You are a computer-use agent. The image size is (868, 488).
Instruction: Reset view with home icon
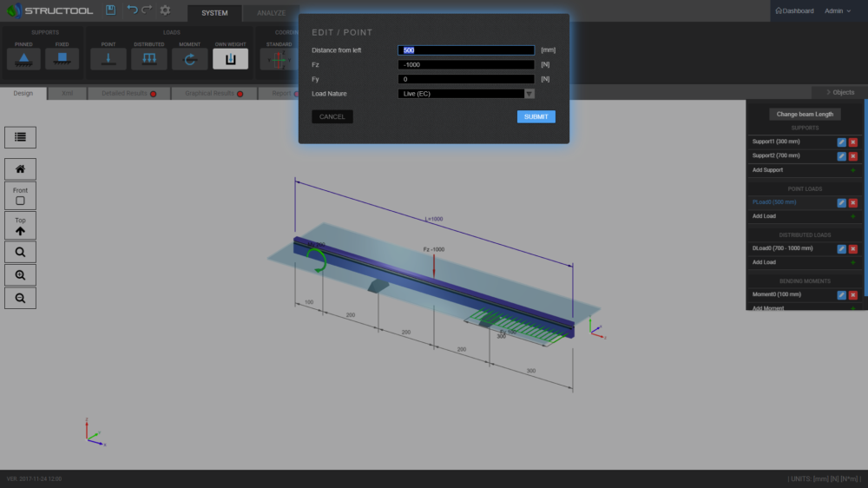point(21,169)
